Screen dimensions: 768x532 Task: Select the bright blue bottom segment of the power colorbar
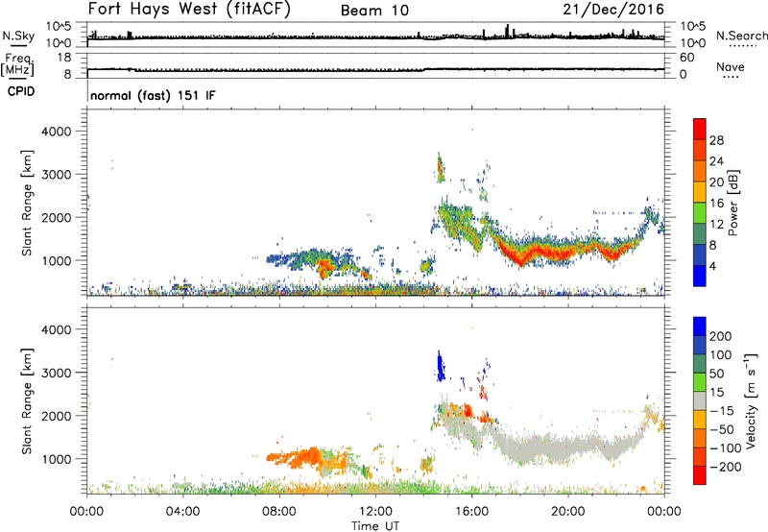click(700, 276)
